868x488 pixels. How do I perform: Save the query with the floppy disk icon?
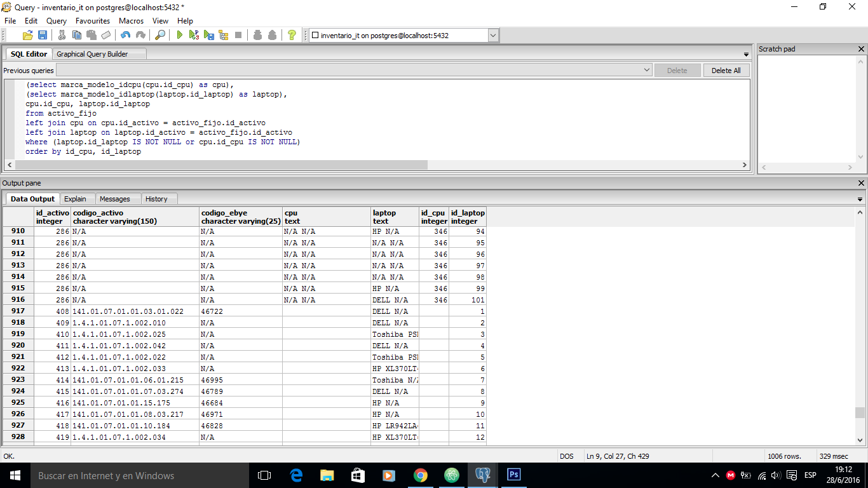tap(43, 35)
